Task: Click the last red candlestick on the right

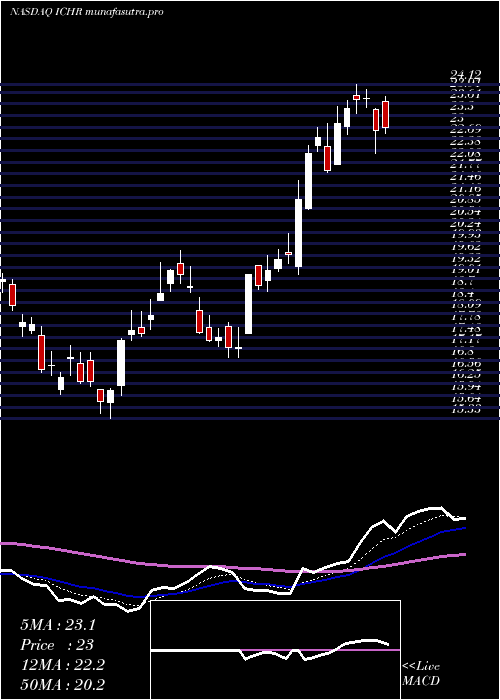Action: (x=385, y=114)
